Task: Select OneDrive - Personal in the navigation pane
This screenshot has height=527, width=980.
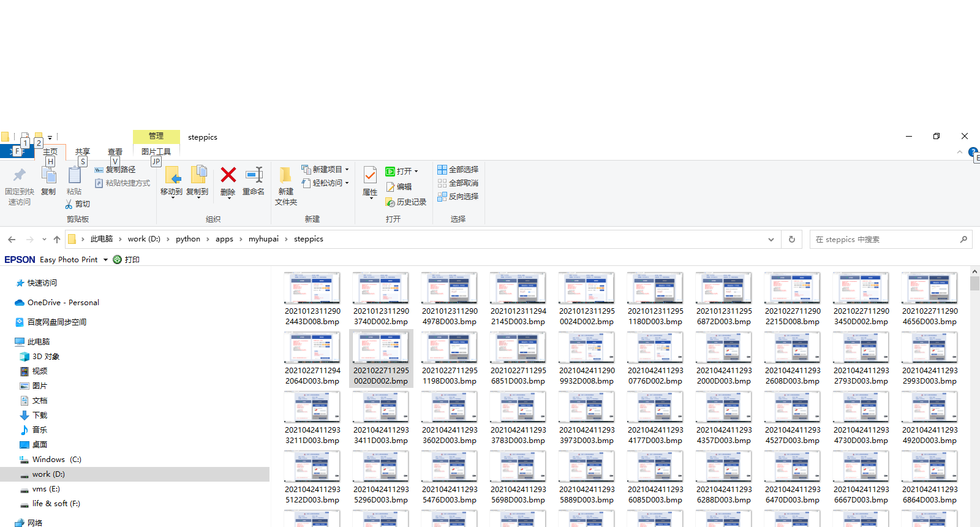Action: pyautogui.click(x=56, y=303)
